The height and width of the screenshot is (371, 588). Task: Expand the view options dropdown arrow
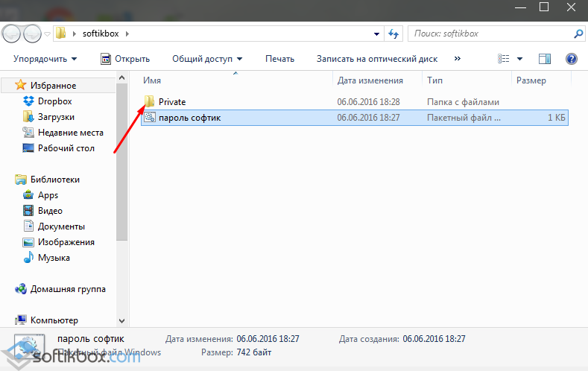click(x=519, y=59)
